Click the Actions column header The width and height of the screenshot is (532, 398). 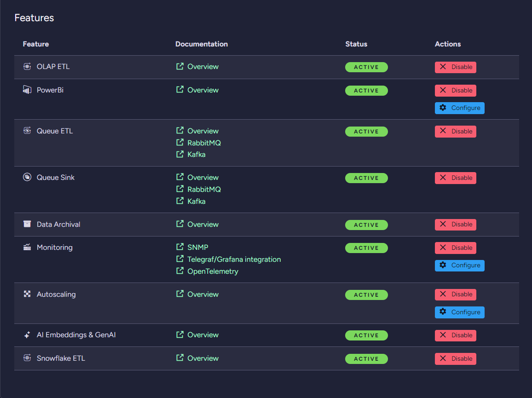pyautogui.click(x=448, y=44)
